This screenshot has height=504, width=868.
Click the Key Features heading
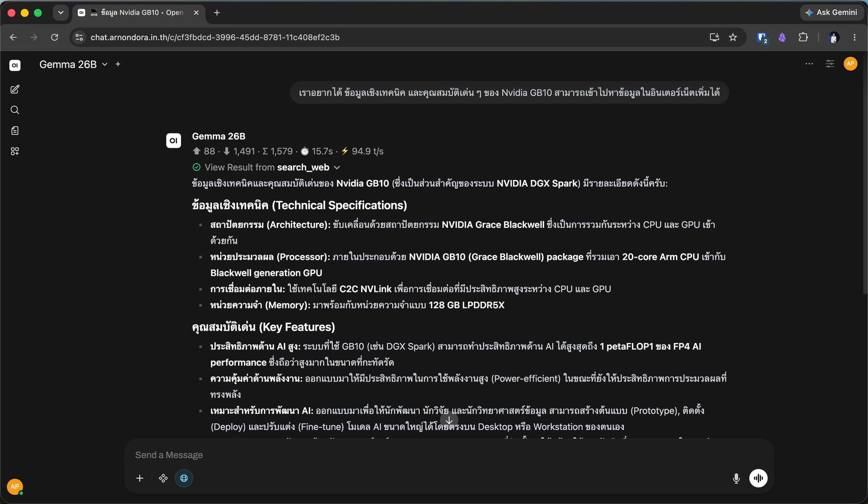263,327
